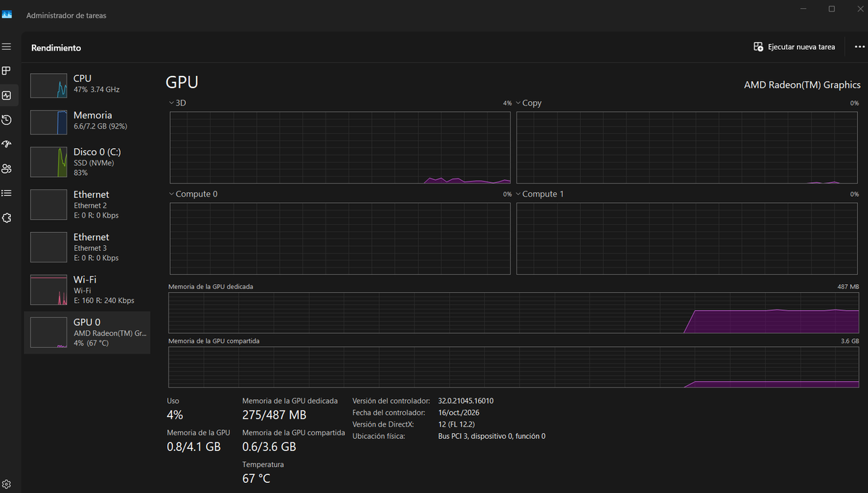Select Disco 0 (C:) entry
The height and width of the screenshot is (493, 868).
(x=88, y=162)
